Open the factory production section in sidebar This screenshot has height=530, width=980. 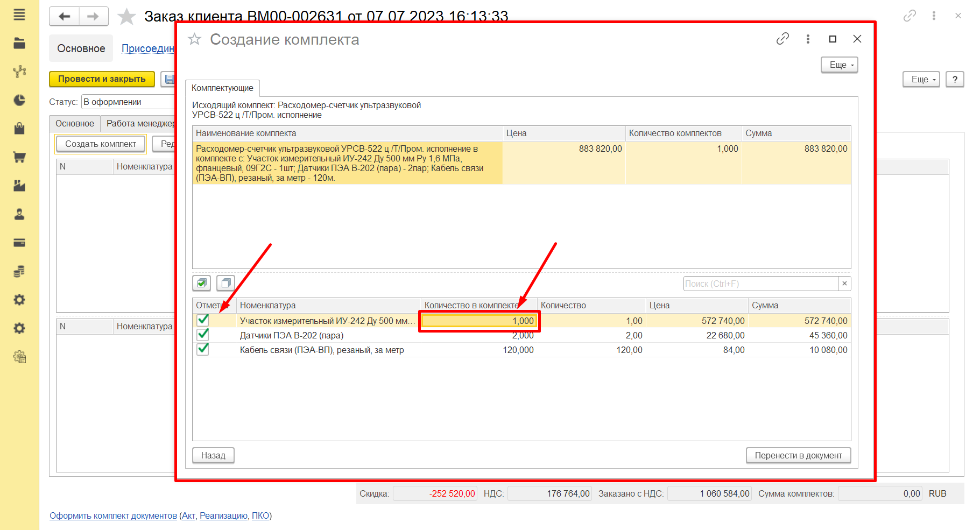pyautogui.click(x=19, y=186)
